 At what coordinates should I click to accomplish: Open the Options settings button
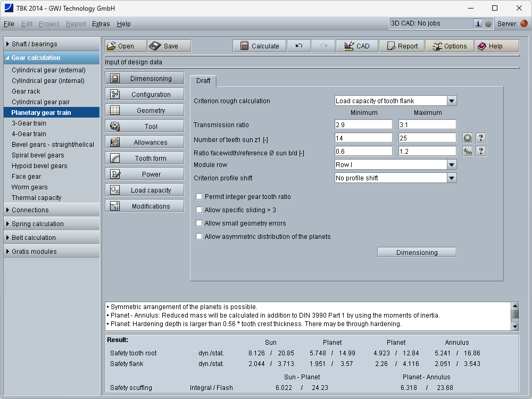pyautogui.click(x=450, y=46)
